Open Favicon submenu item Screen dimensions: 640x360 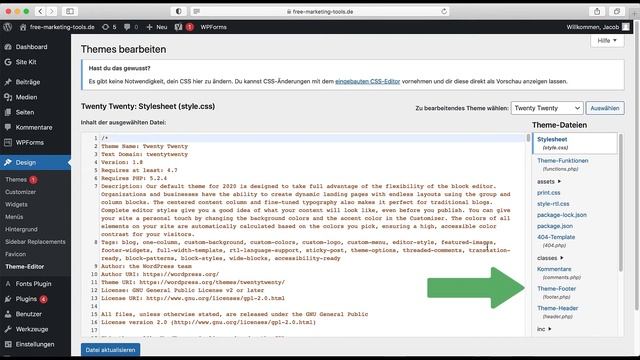coord(16,254)
